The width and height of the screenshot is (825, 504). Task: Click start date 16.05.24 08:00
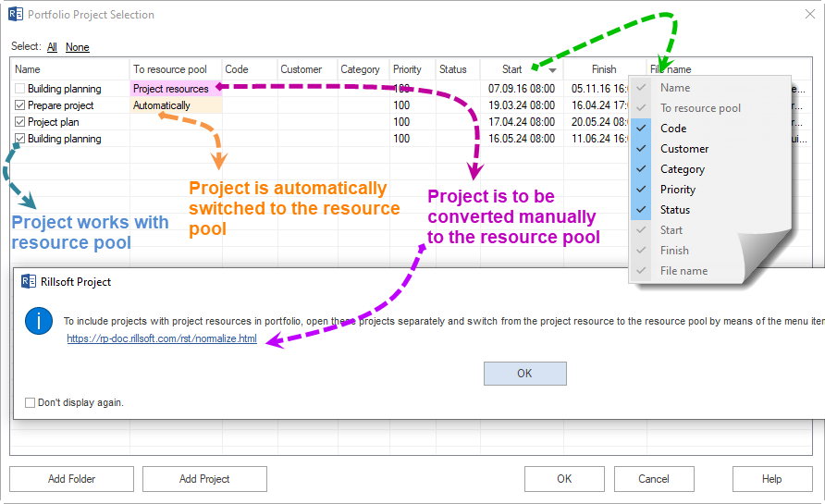tap(522, 139)
